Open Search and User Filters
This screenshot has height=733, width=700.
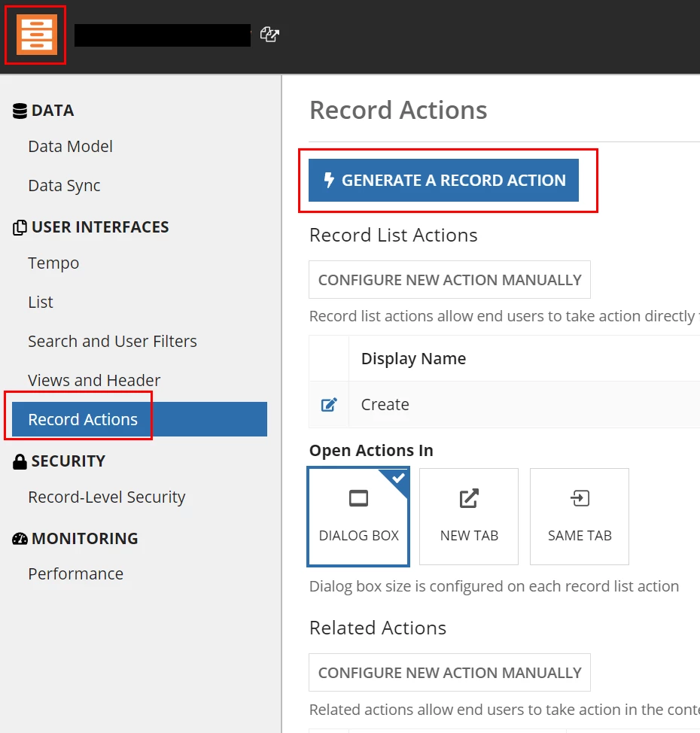tap(112, 341)
